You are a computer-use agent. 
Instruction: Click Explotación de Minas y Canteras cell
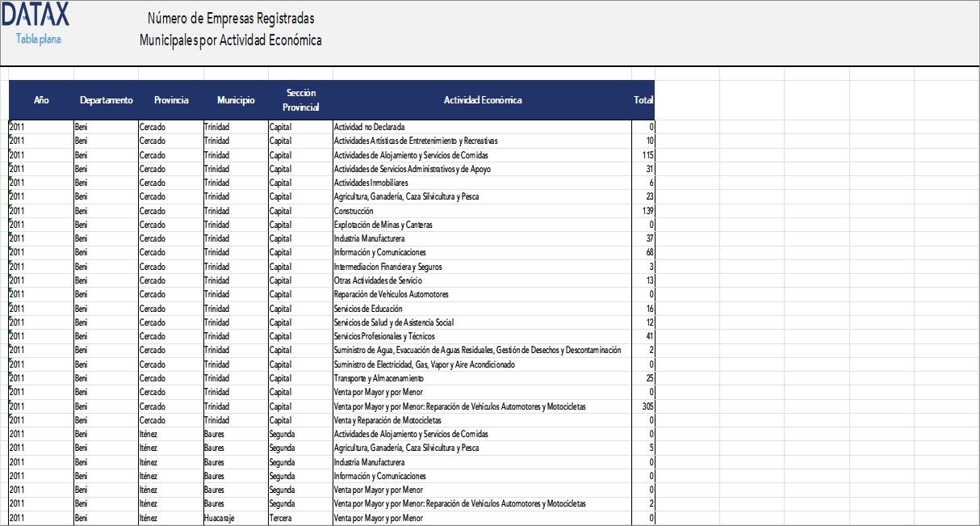click(483, 225)
